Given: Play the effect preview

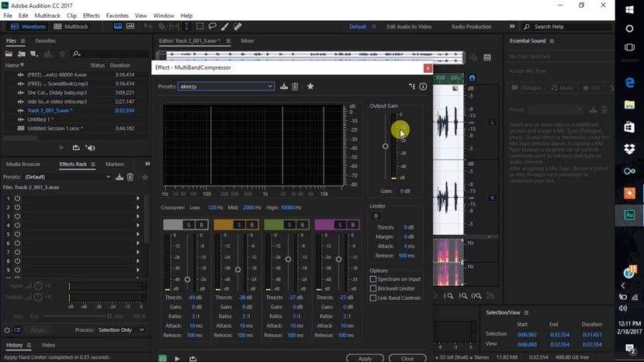Looking at the screenshot, I should pos(177,358).
